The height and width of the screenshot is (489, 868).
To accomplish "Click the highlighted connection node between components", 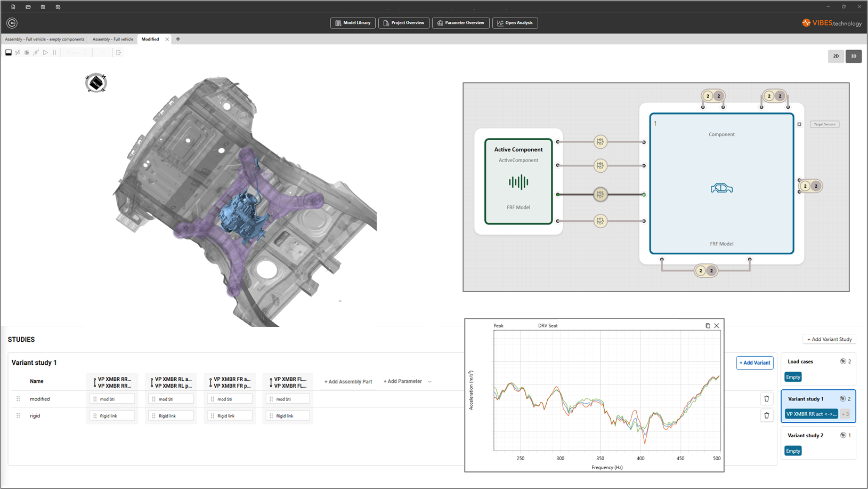I will 601,195.
